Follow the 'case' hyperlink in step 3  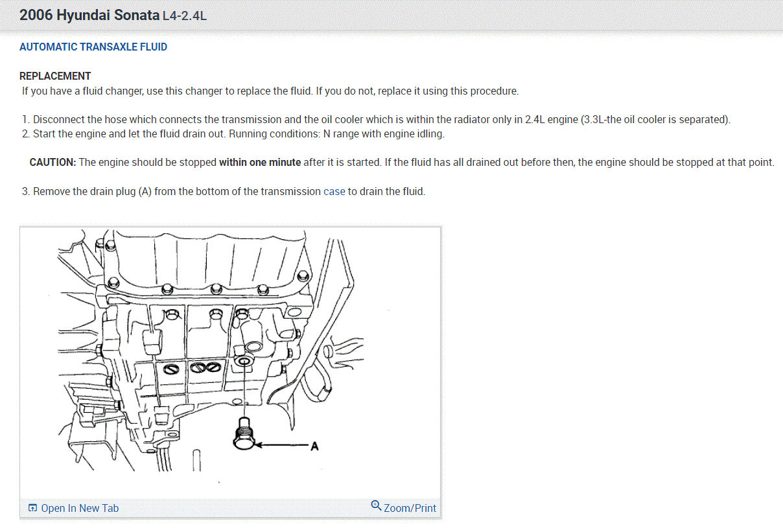click(334, 192)
